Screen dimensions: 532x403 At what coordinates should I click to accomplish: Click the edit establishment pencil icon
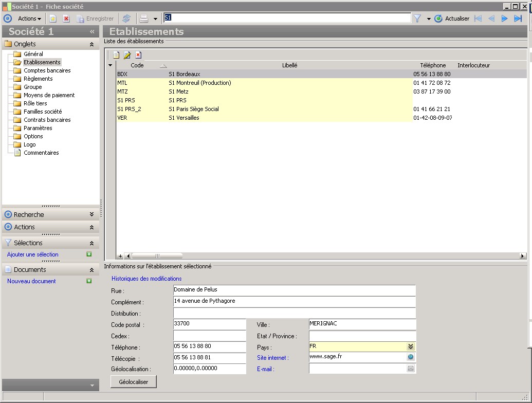tap(127, 55)
